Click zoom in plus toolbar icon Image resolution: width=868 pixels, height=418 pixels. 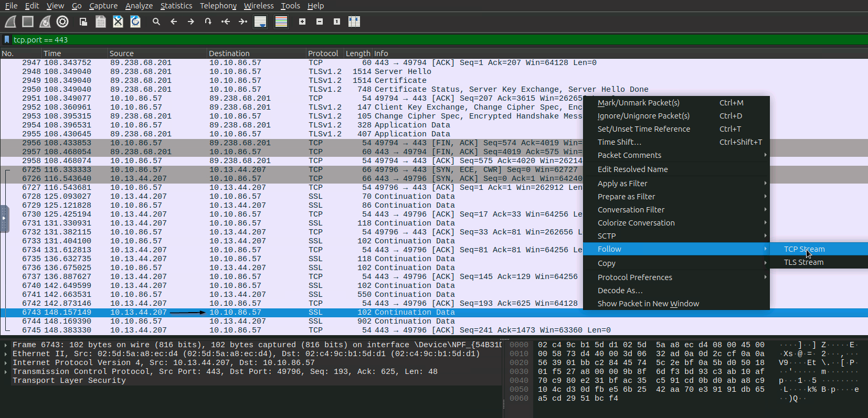pos(302,22)
